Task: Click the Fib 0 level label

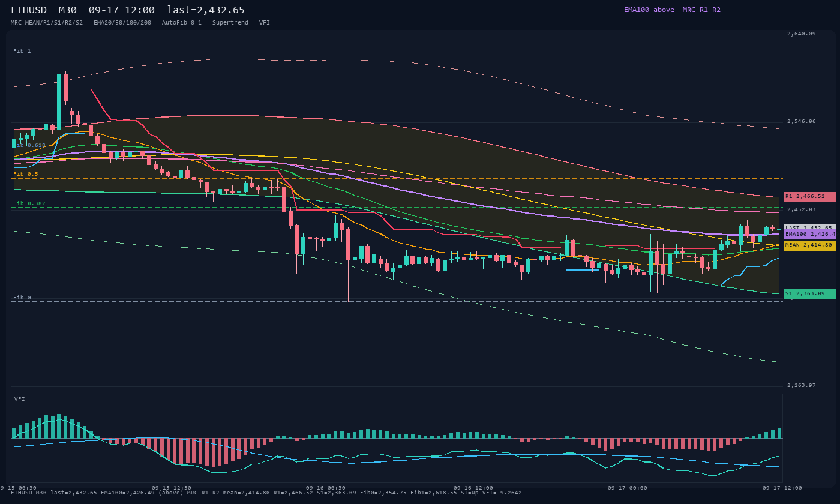Action: [x=22, y=298]
